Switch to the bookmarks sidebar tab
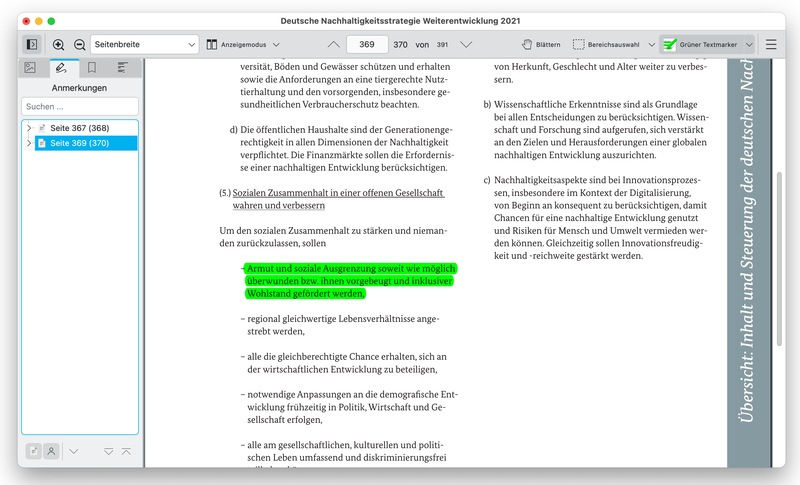The width and height of the screenshot is (800, 485). tap(92, 68)
